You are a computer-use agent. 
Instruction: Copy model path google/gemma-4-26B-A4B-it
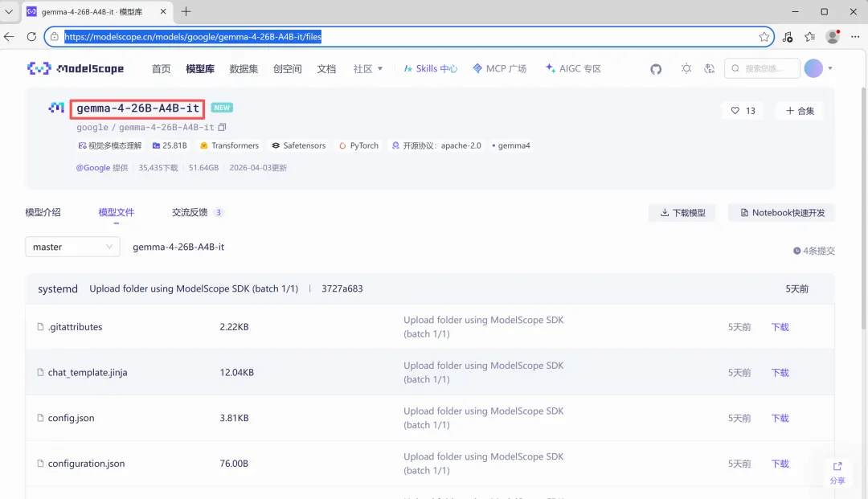[222, 127]
